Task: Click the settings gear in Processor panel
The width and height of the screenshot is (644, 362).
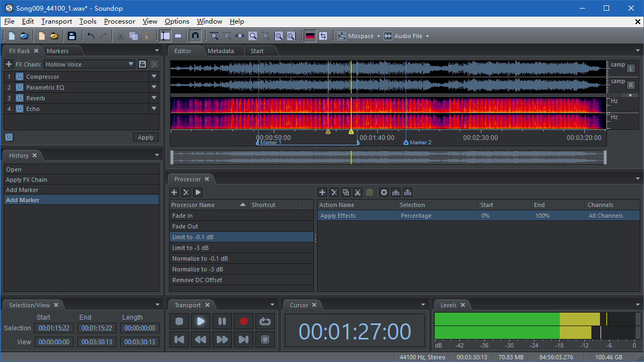Action: tap(384, 192)
